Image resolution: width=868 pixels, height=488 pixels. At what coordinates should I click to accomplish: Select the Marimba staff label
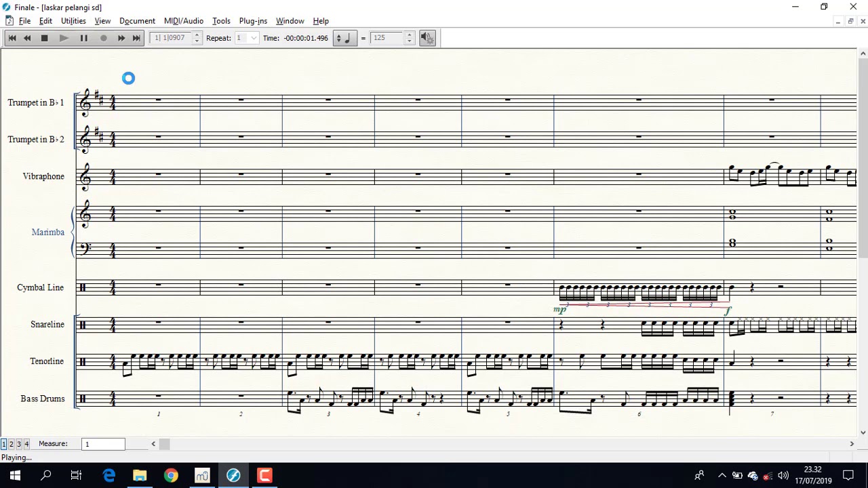tap(47, 232)
